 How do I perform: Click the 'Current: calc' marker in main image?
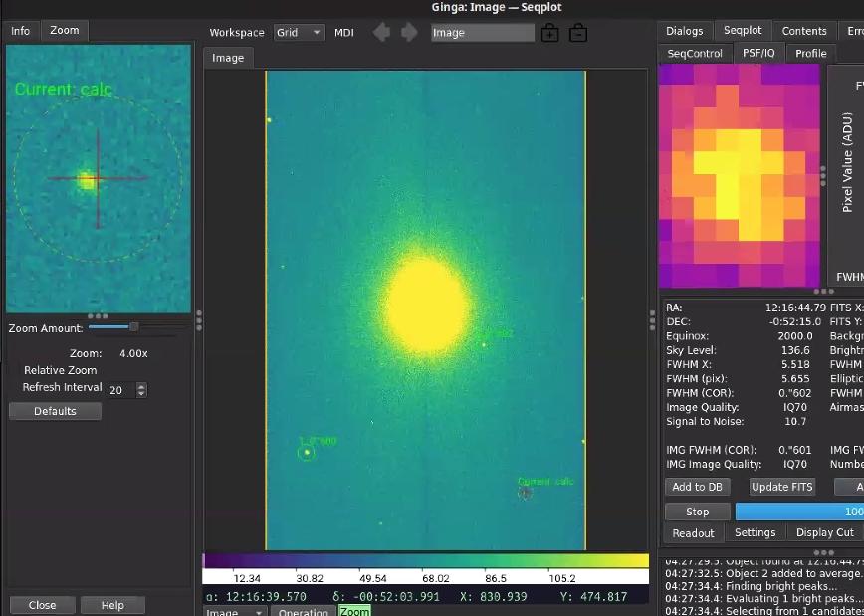point(526,492)
